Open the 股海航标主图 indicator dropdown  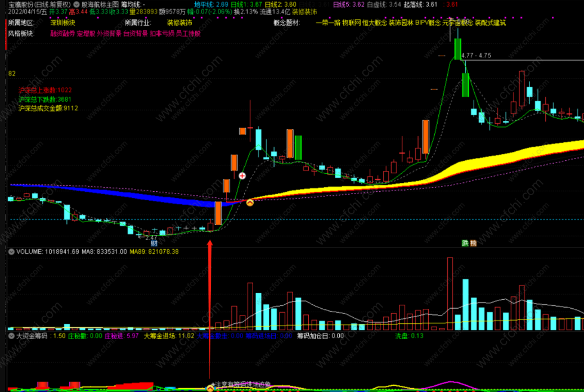pos(77,4)
